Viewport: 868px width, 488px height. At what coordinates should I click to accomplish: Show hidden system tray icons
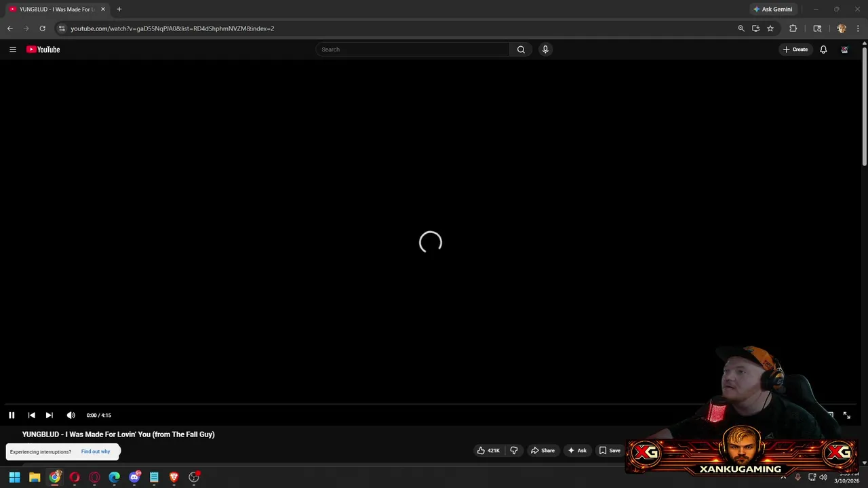783,477
